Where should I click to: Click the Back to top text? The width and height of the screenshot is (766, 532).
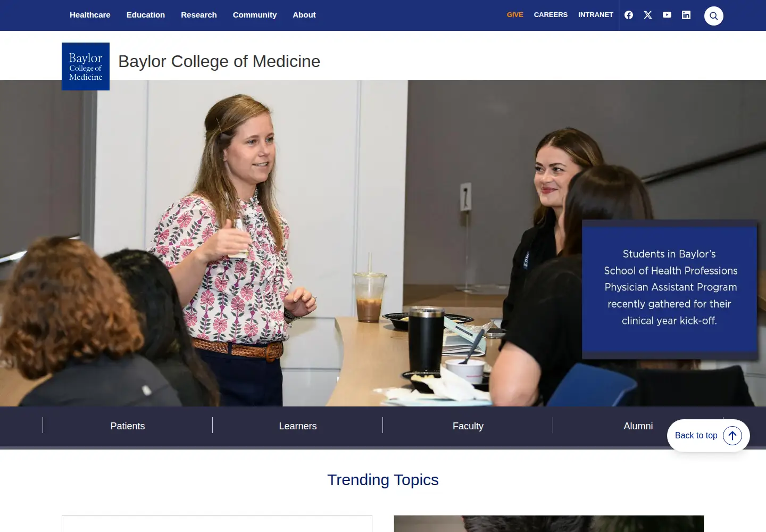pyautogui.click(x=696, y=436)
